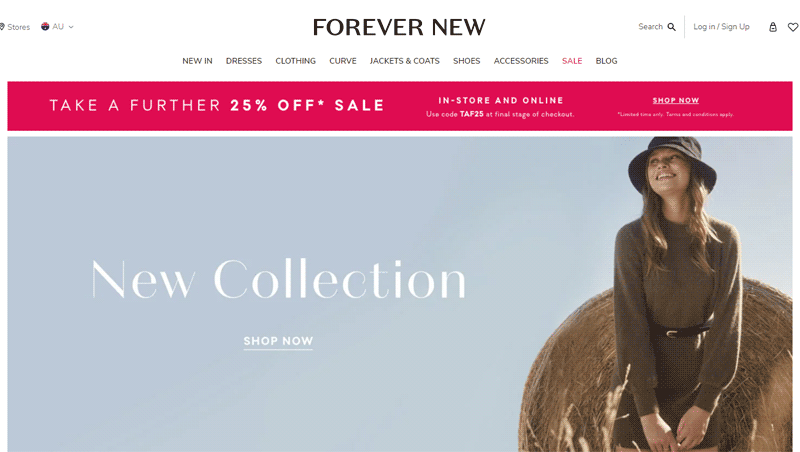The image size is (800, 452).
Task: Click Log in / Sign Up link
Action: (721, 27)
